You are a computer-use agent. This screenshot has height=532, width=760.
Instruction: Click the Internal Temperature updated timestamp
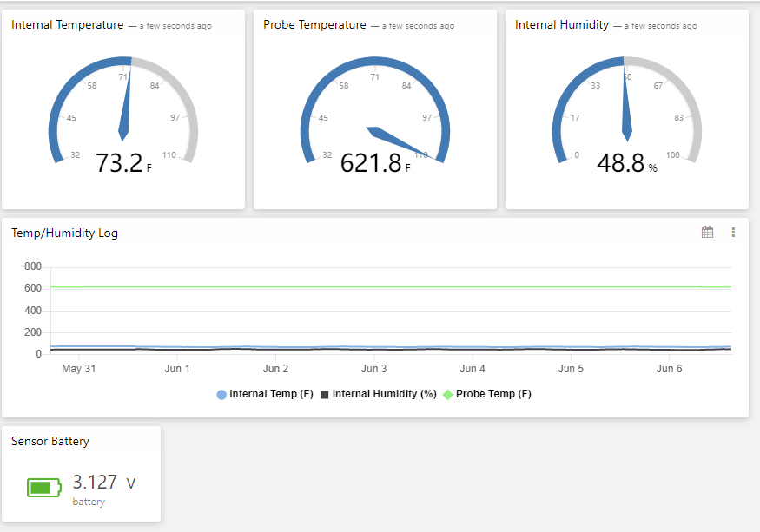point(175,26)
